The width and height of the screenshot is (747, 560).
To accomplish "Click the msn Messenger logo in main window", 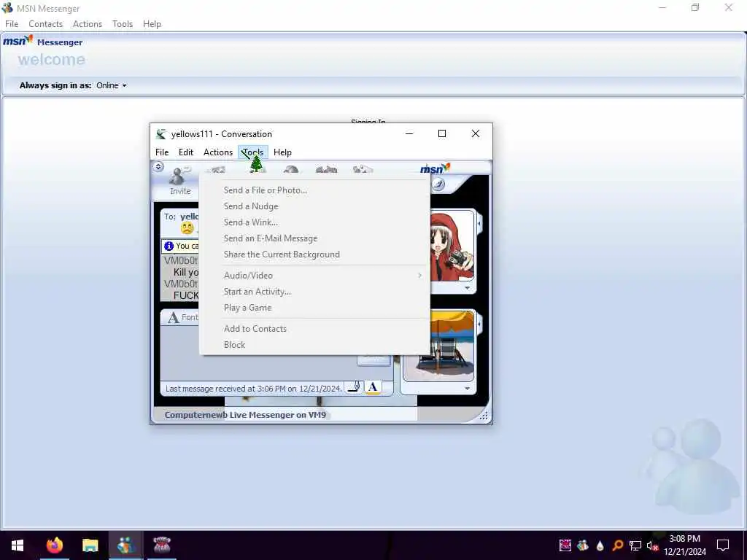I will coord(42,42).
